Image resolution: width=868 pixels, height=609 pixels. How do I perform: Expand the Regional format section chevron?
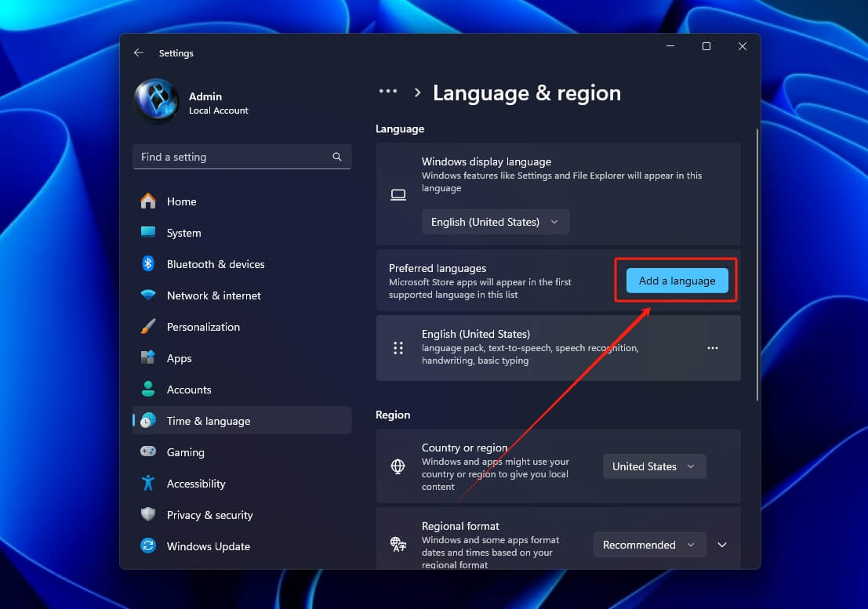click(722, 545)
